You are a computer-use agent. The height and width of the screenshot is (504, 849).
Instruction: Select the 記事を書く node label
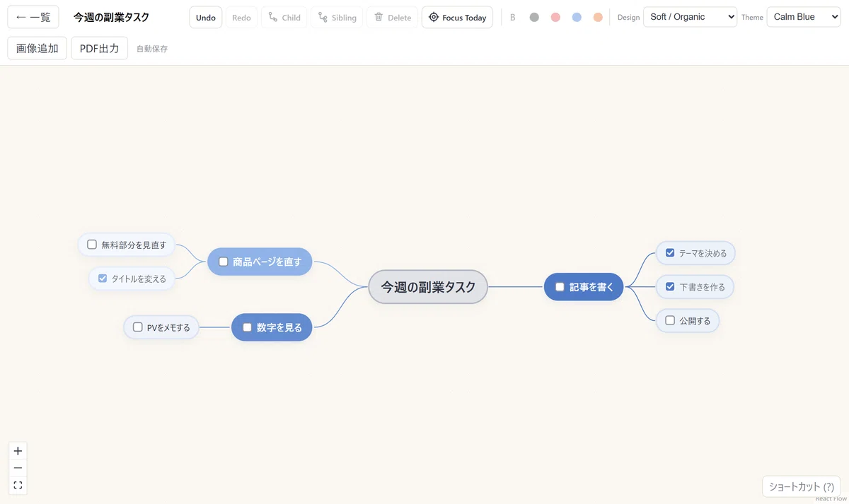591,287
